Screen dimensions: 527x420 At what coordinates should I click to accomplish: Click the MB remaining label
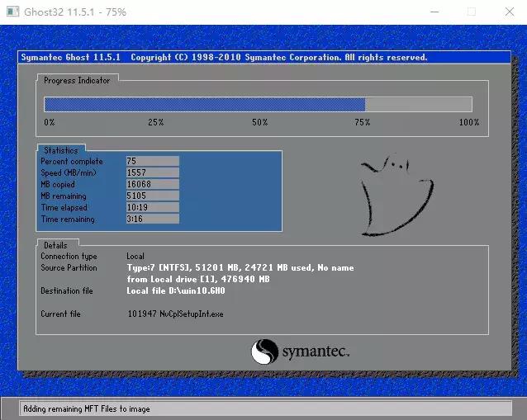point(63,196)
